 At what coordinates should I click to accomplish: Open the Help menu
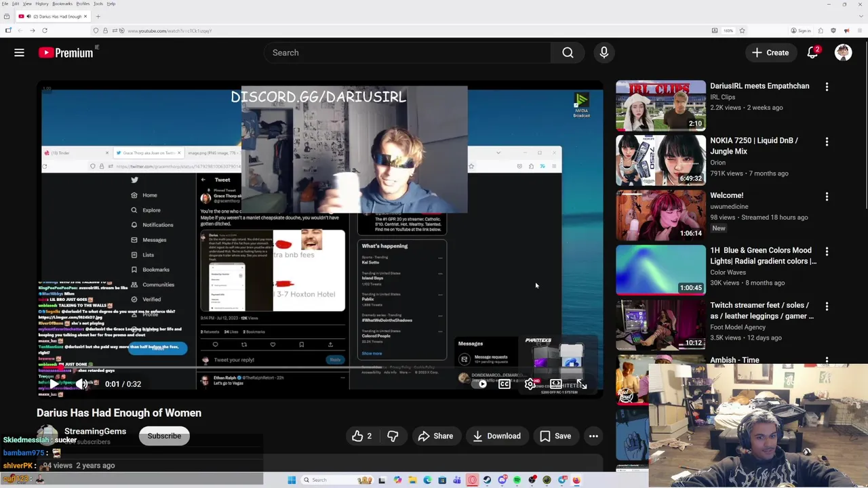(x=111, y=3)
